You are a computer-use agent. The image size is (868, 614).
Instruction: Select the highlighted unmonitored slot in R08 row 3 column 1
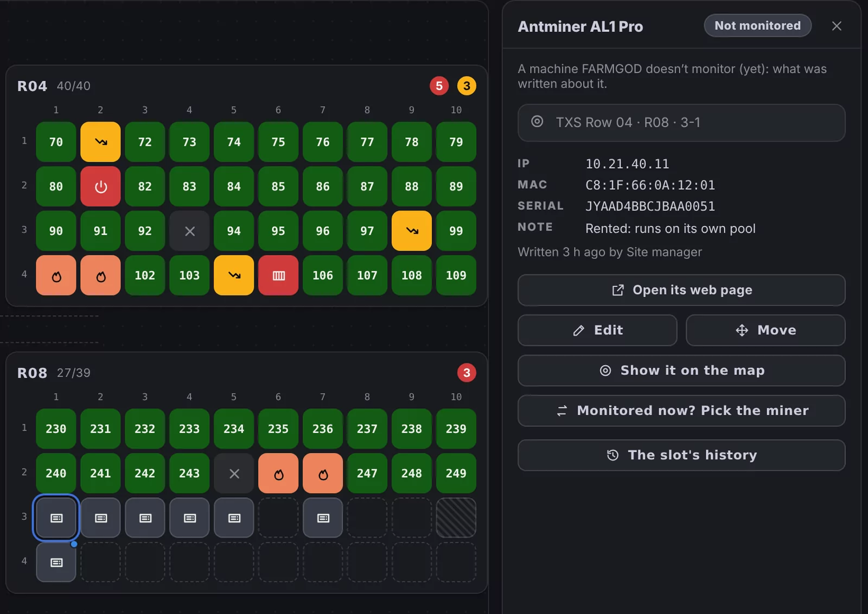click(x=56, y=517)
